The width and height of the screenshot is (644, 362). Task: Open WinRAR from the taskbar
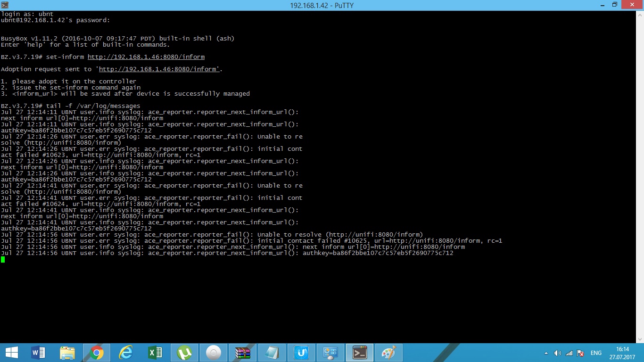coord(243,353)
